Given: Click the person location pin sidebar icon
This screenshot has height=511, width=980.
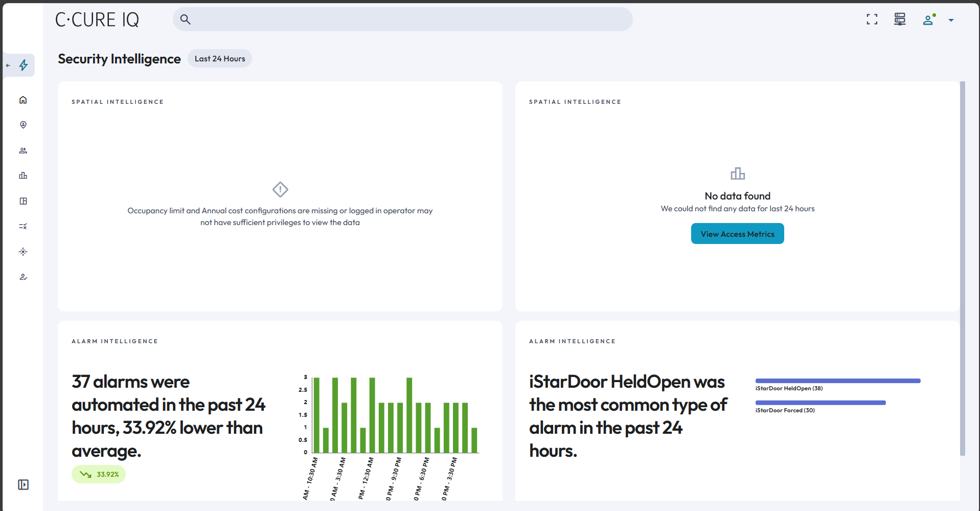Looking at the screenshot, I should tap(23, 125).
